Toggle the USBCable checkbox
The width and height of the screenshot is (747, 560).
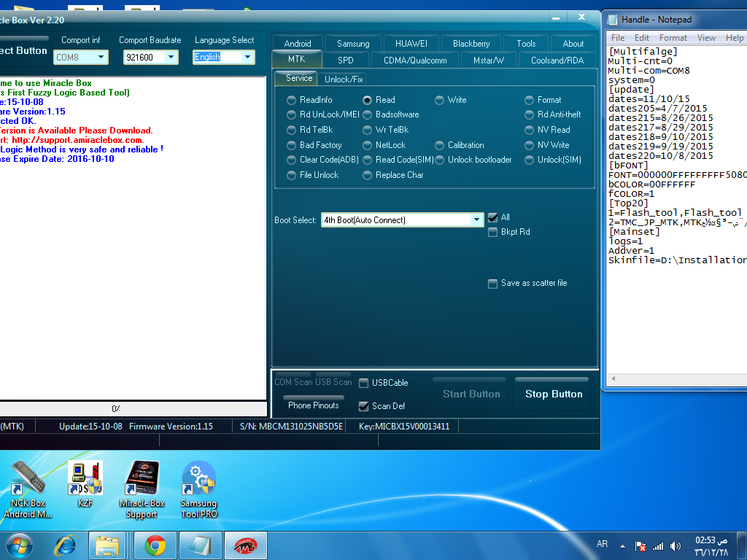click(x=364, y=383)
